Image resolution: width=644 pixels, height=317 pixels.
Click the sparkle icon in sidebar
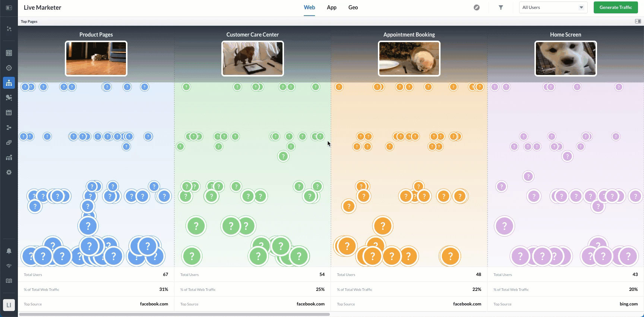coord(9,29)
